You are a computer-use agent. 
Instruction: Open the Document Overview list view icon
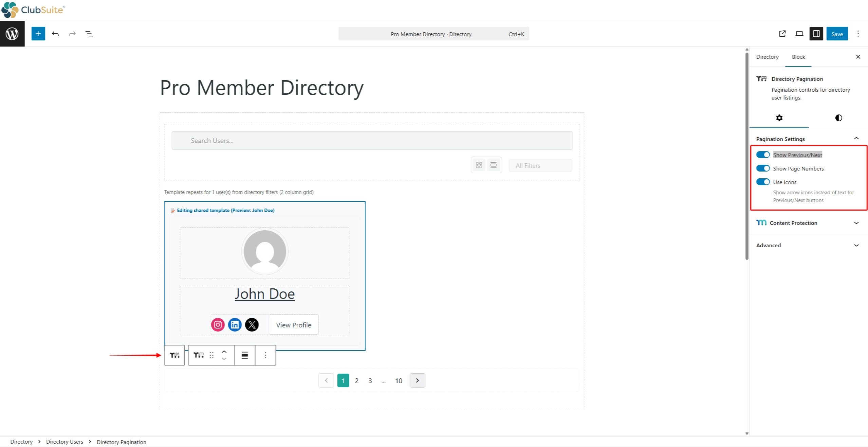[89, 34]
